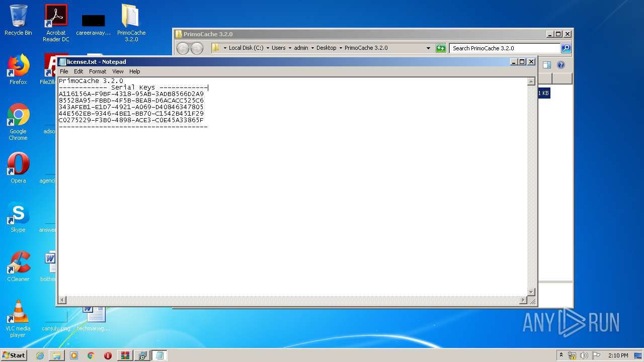Image resolution: width=644 pixels, height=362 pixels.
Task: Click Local Disk (C:) in address bar
Action: tap(246, 48)
